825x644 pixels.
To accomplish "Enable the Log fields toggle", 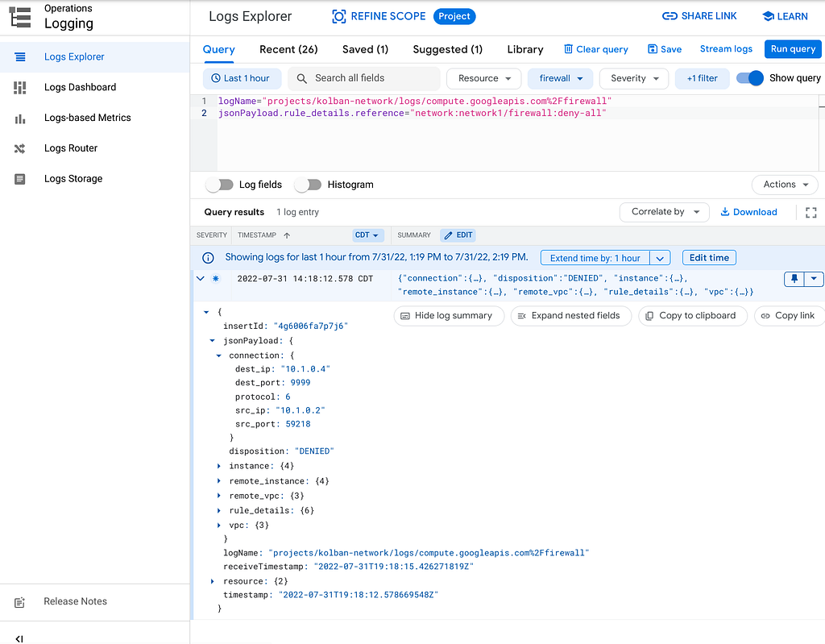I will [219, 185].
